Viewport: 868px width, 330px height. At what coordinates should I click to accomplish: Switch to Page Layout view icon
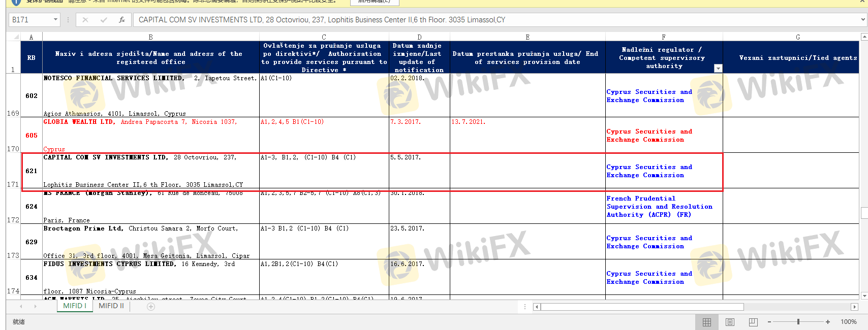[730, 322]
